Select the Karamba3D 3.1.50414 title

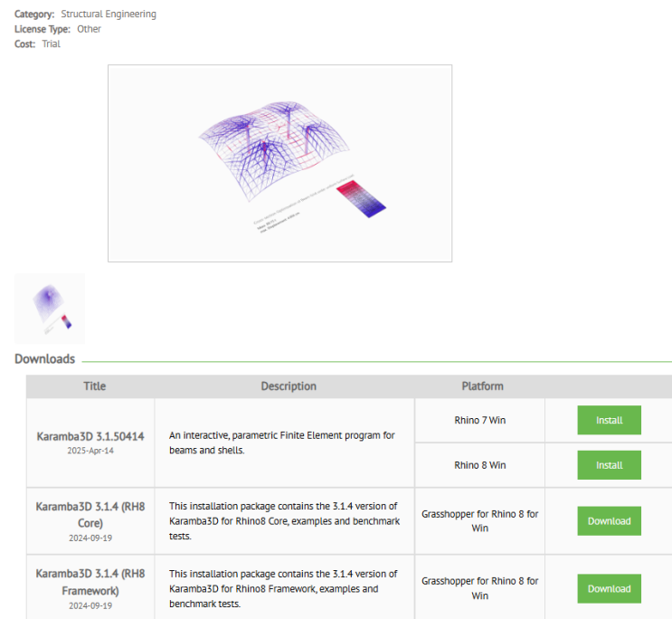point(90,436)
